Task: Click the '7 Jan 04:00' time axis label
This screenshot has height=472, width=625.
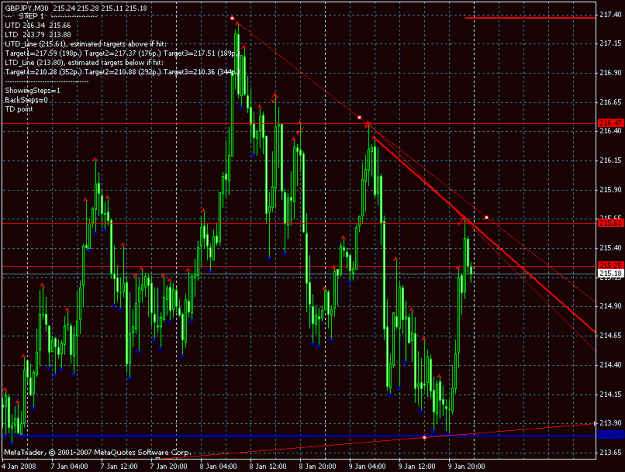Action: [69, 466]
